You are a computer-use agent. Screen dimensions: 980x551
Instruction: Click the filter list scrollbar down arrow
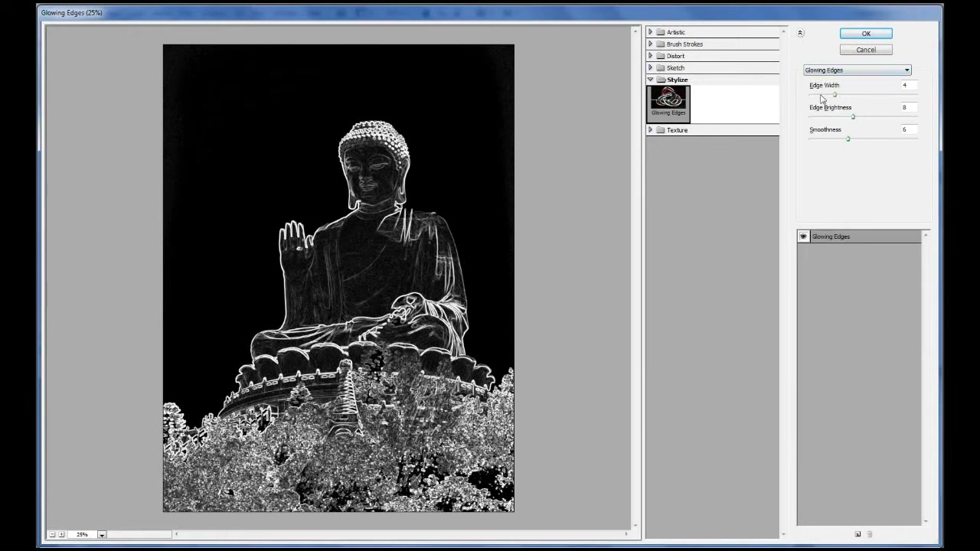(783, 534)
